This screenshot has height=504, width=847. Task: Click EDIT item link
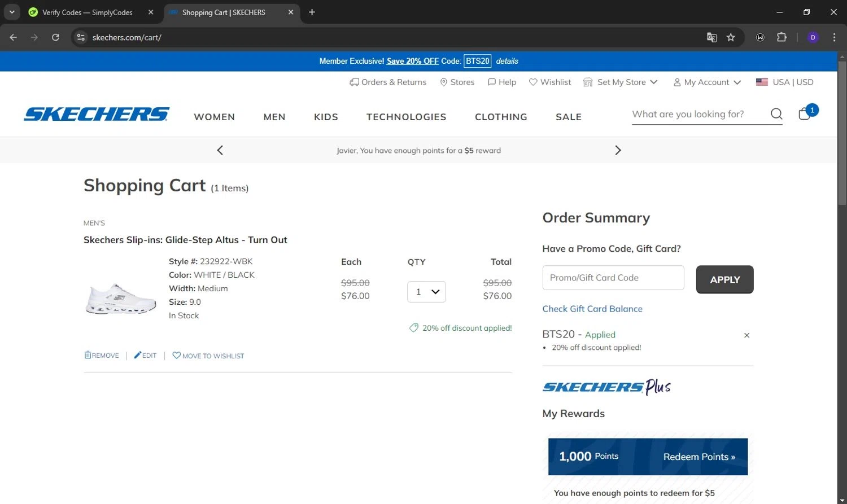tap(145, 356)
